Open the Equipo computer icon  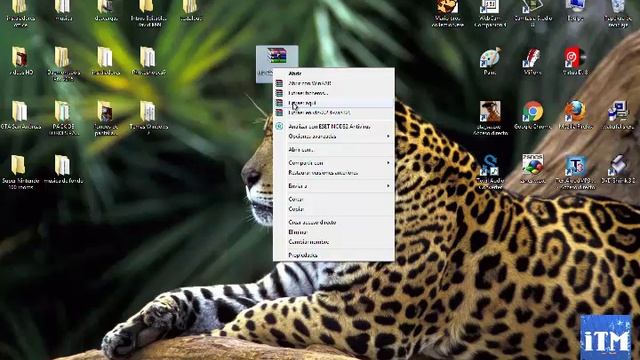(x=575, y=7)
